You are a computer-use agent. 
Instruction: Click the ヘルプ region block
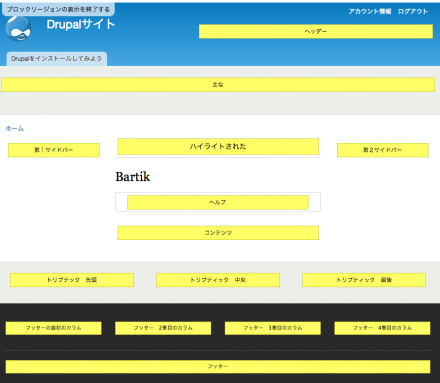218,202
